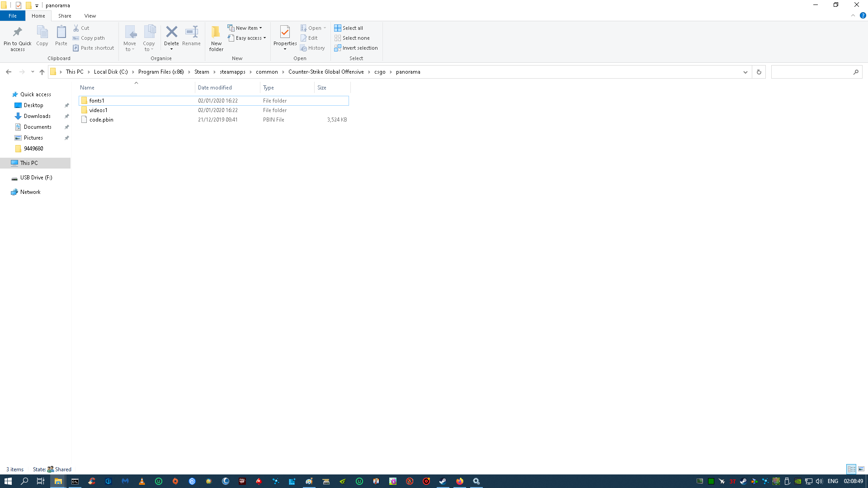Viewport: 868px width, 488px height.
Task: Click the csgo breadcrumb in address bar
Action: tap(380, 72)
